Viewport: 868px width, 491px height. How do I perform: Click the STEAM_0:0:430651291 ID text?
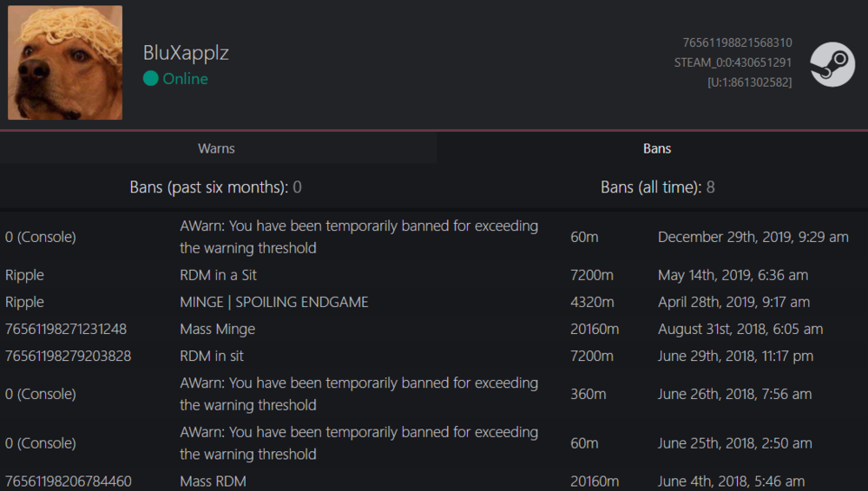(733, 62)
